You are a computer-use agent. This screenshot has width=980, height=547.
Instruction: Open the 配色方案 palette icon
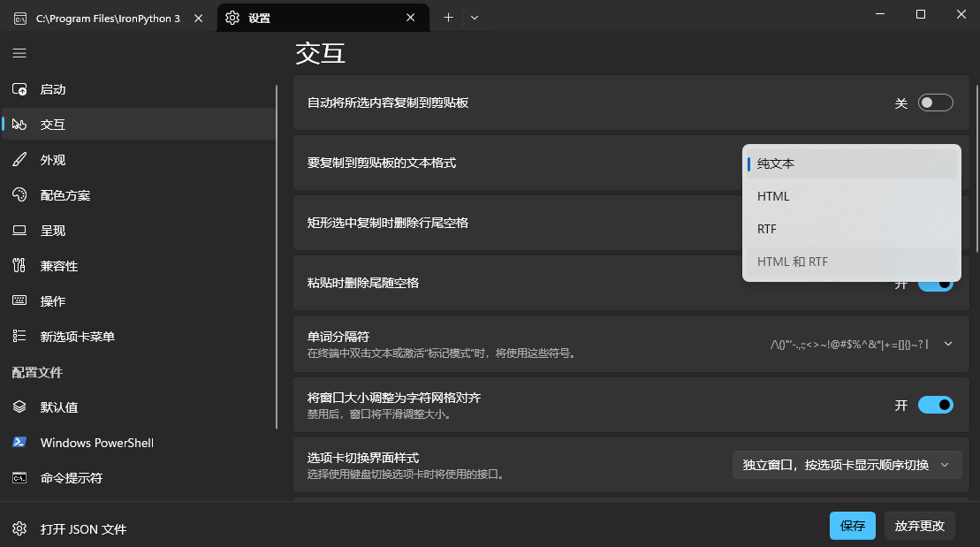coord(19,195)
